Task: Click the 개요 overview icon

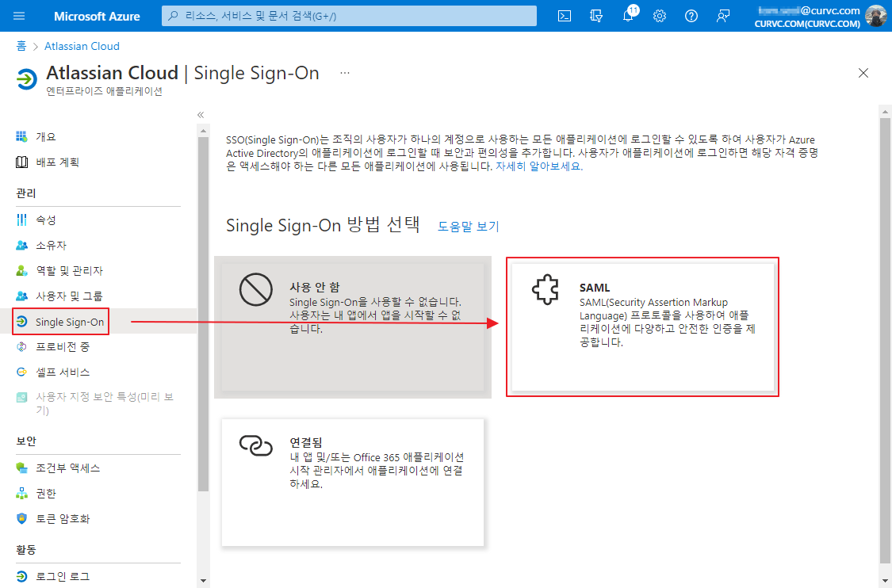Action: coord(21,136)
